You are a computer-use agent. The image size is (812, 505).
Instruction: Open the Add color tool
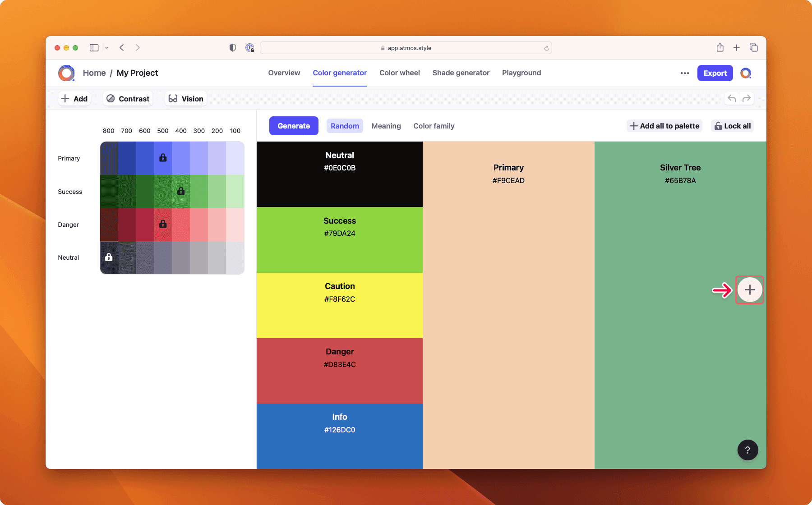click(74, 98)
